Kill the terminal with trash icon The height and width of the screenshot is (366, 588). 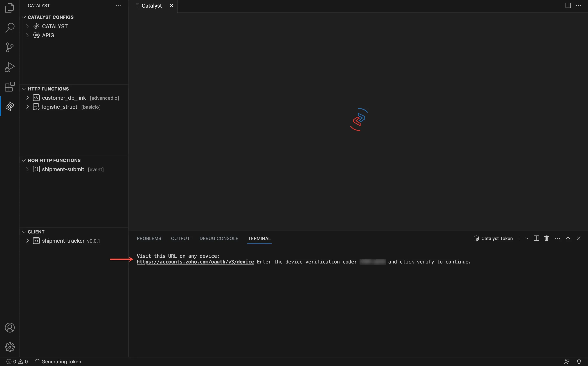click(x=547, y=238)
